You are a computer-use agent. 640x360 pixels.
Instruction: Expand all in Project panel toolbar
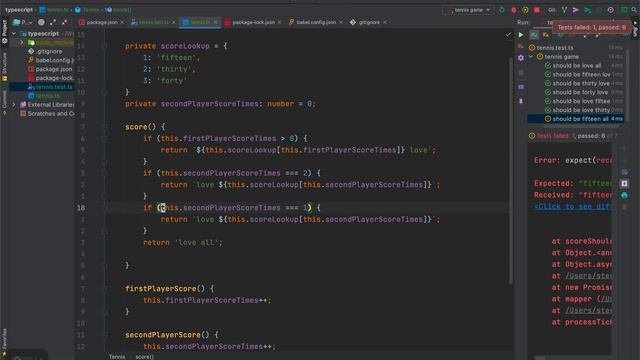pyautogui.click(x=53, y=22)
